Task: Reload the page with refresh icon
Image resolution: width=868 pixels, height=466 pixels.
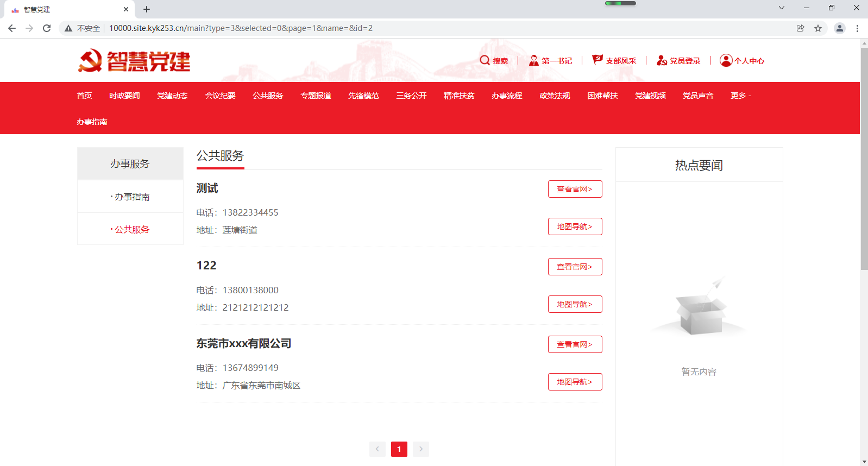Action: click(47, 28)
